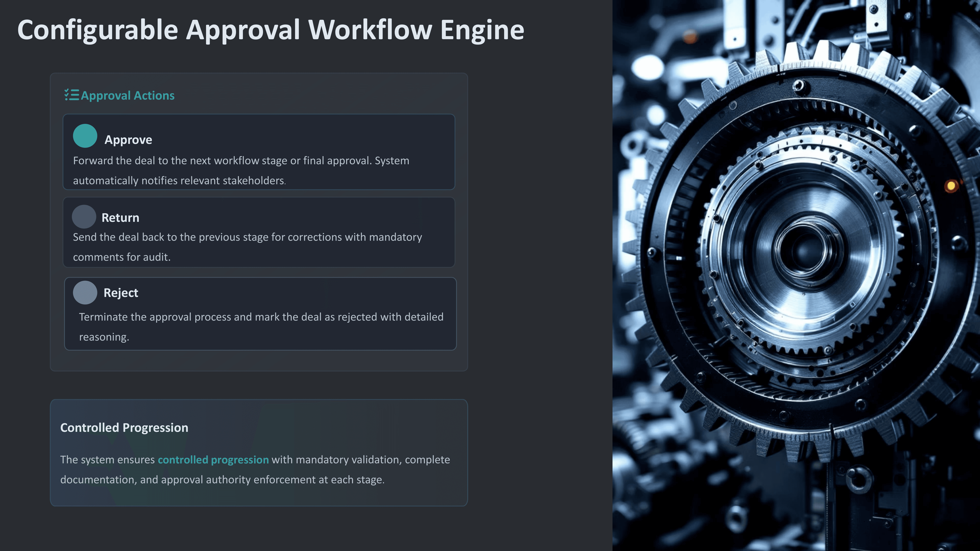Viewport: 980px width, 551px height.
Task: Click the teal circle next to Approve
Action: tap(85, 136)
